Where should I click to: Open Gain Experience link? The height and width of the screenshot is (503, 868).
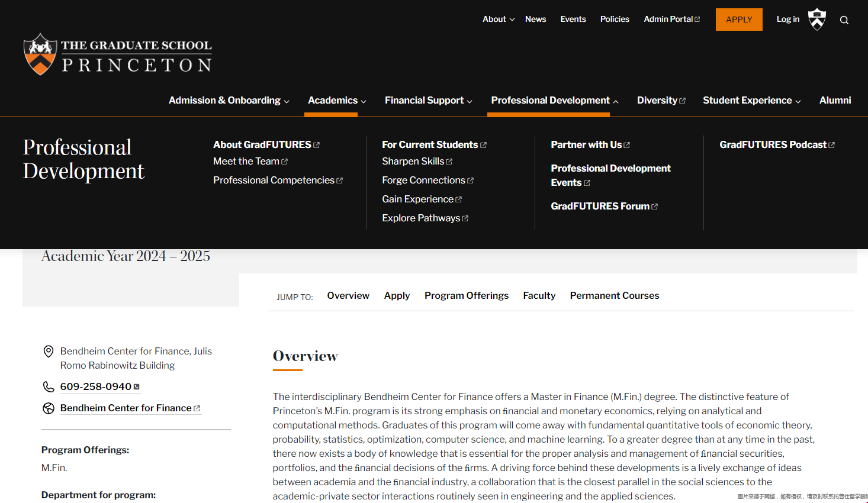[422, 199]
